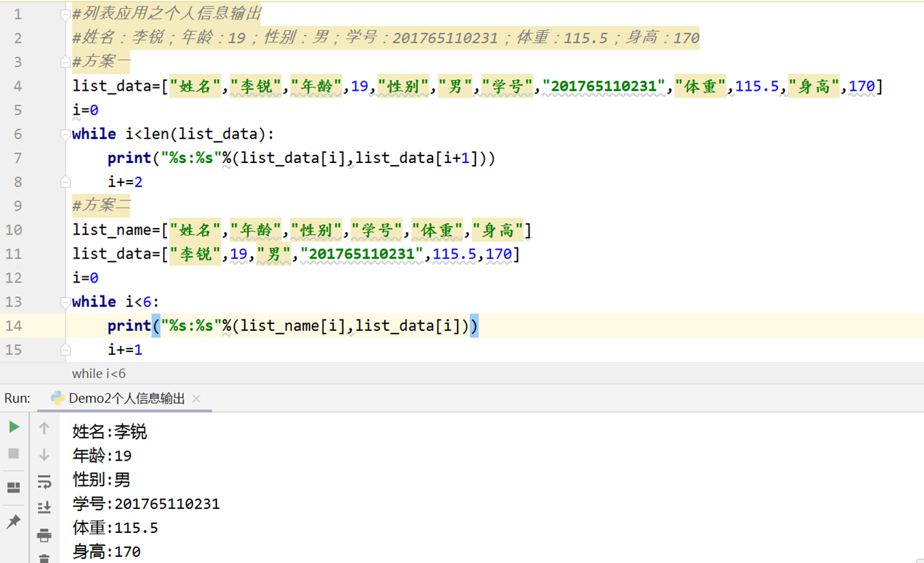Click 'i=0' on line 12
The height and width of the screenshot is (563, 924).
click(85, 278)
